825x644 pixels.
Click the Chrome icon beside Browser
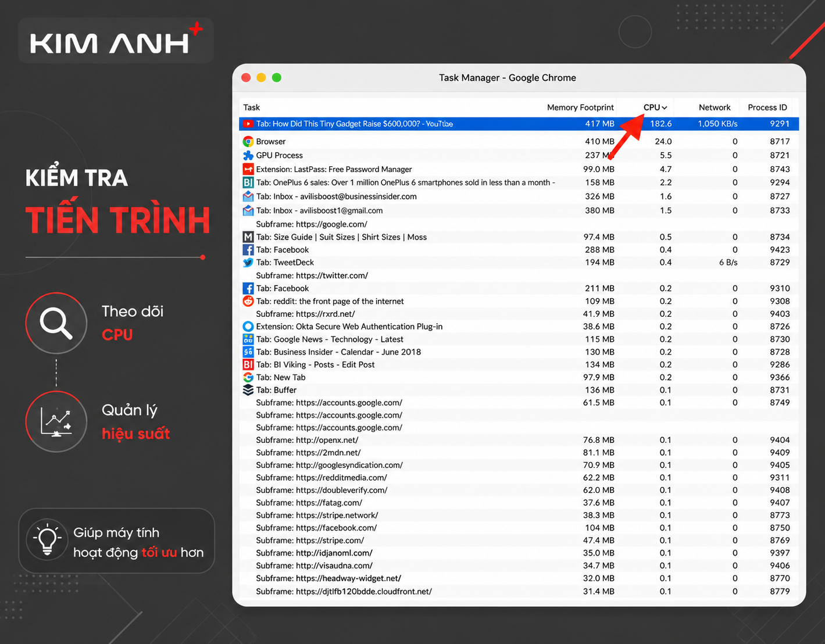[x=248, y=141]
